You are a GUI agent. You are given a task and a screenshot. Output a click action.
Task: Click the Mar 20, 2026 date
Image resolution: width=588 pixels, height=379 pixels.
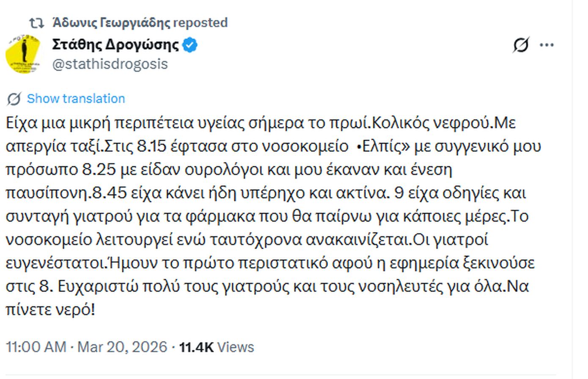122,347
